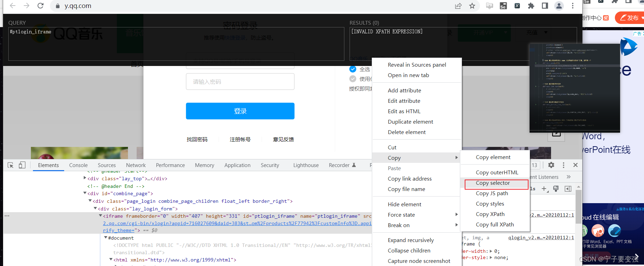Open the Break on submenu

click(417, 225)
